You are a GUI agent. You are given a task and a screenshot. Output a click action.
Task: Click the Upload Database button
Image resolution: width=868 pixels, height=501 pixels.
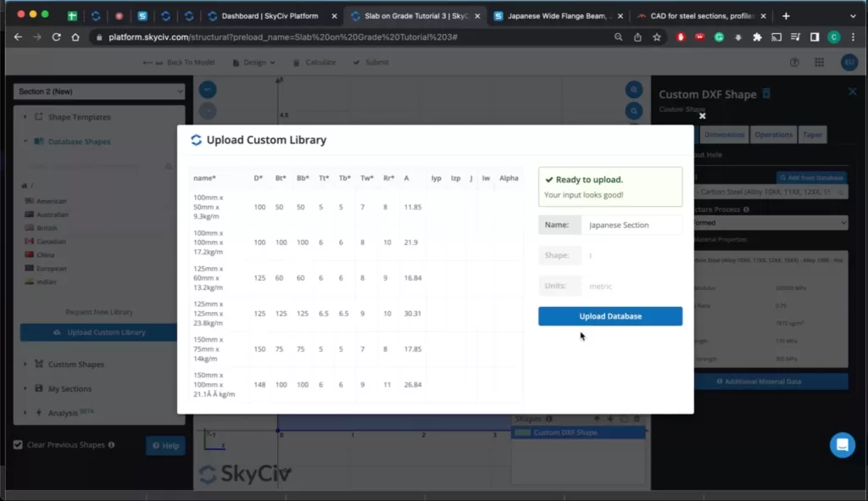click(610, 316)
